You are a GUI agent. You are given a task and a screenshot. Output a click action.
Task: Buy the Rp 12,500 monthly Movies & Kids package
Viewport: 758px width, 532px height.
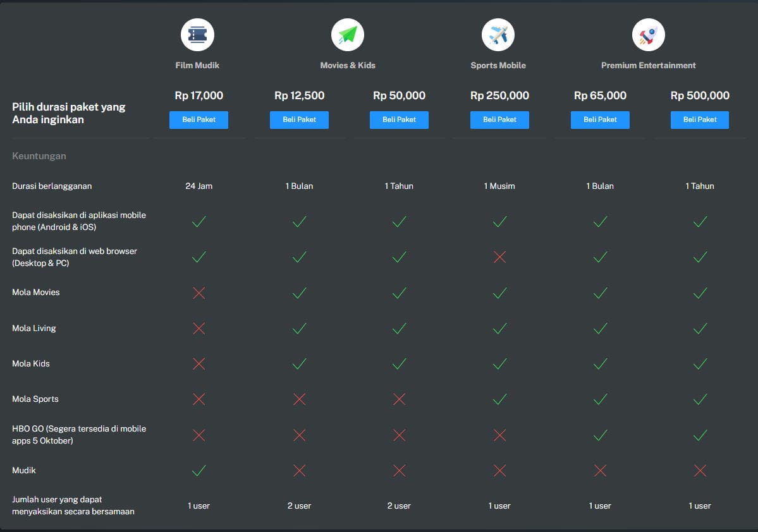pyautogui.click(x=299, y=120)
